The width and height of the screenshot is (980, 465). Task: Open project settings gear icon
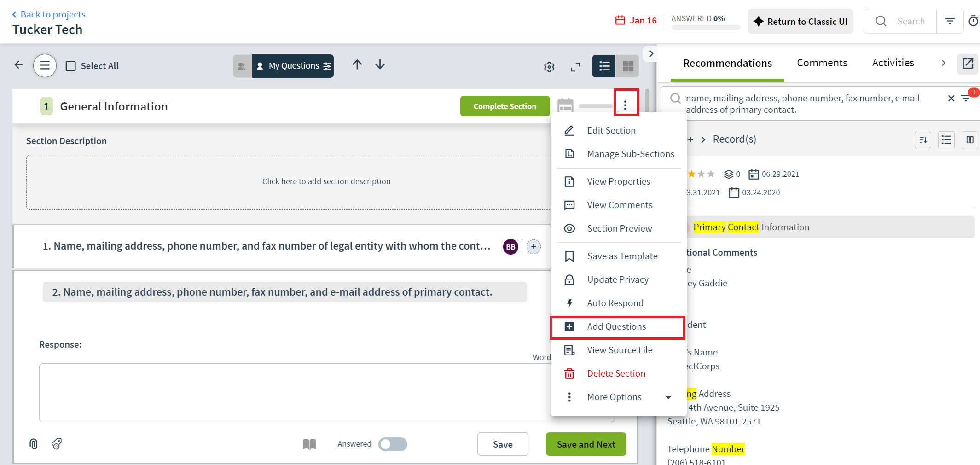(x=549, y=67)
